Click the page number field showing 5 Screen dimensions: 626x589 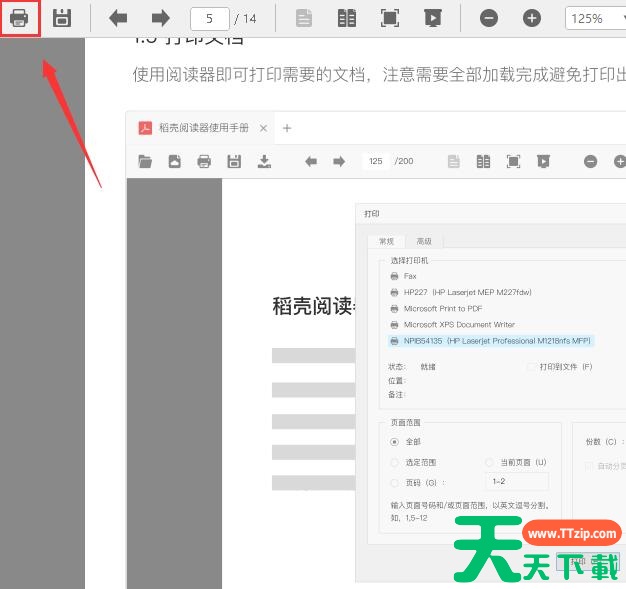coord(209,18)
